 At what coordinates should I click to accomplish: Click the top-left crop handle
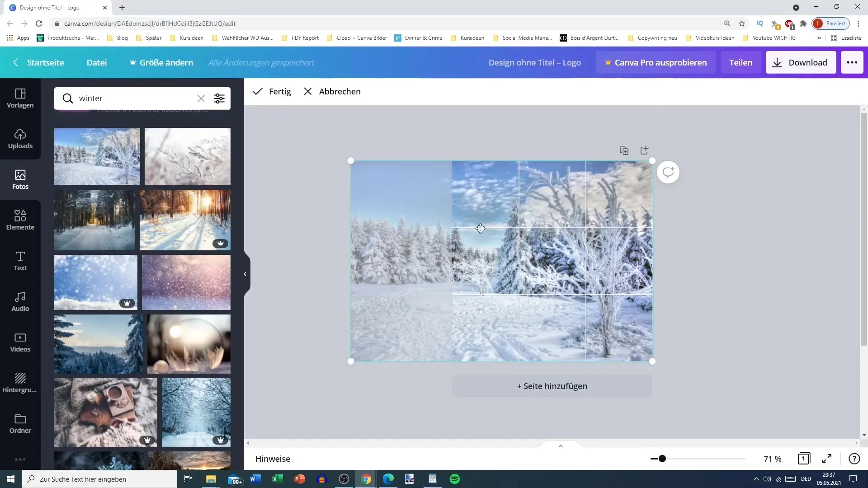pos(351,160)
